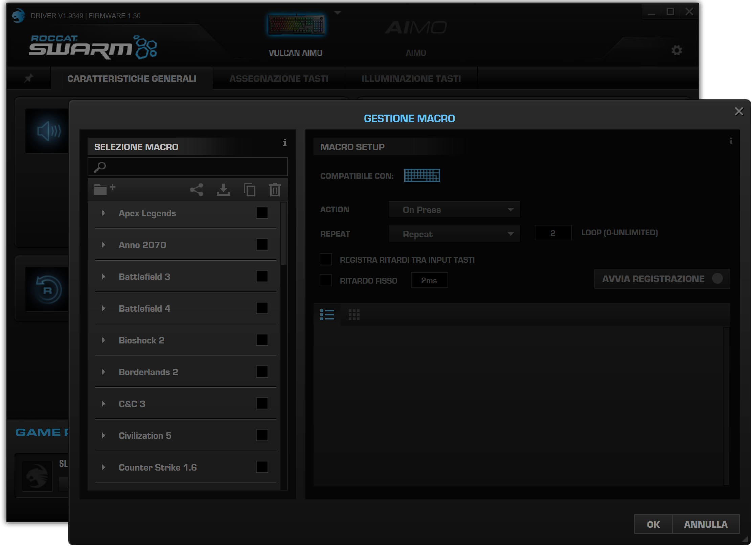Screen dimensions: 756x549
Task: Click the Vulcan AIMO keyboard thumbnail
Action: tap(296, 25)
